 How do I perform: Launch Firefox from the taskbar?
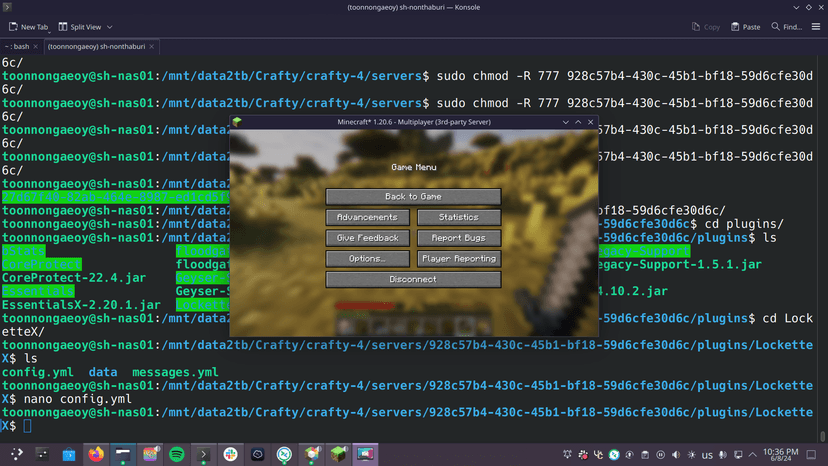point(96,454)
